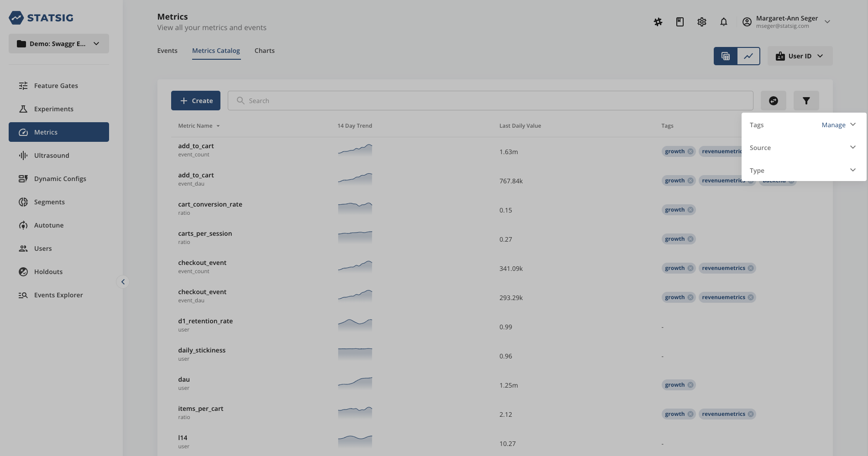This screenshot has width=868, height=456.
Task: Open Events Explorer from the sidebar
Action: [58, 295]
